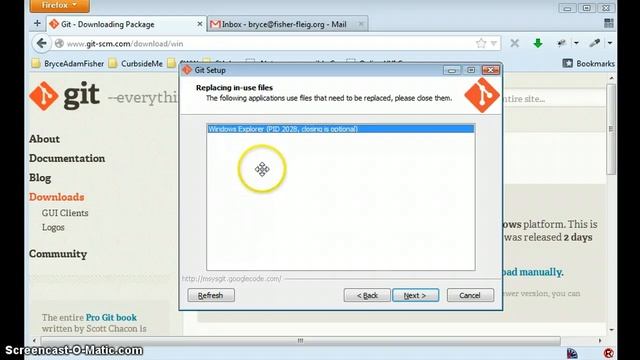This screenshot has height=360, width=640.
Task: Click the scroll-right arrow of the horizontal scrollbar
Action: point(600,340)
